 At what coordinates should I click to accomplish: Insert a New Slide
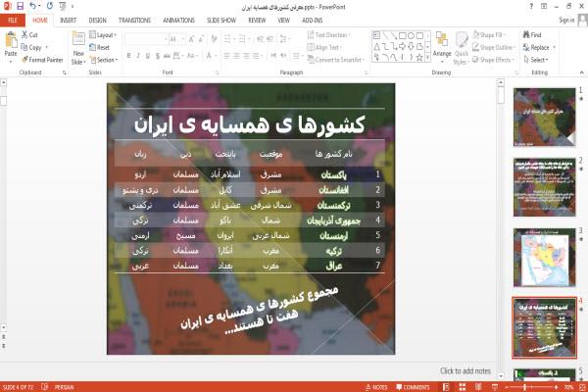(x=78, y=49)
